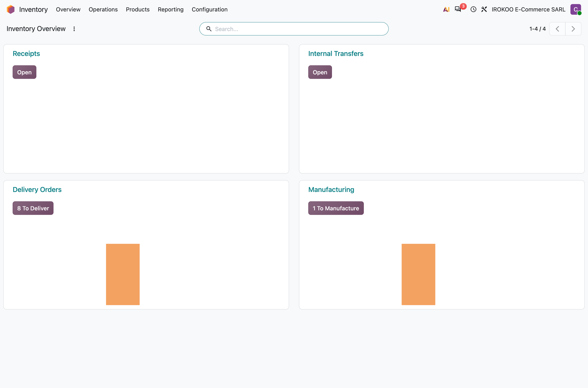Screen dimensions: 588x388
Task: Open the conversations messages icon
Action: [458, 9]
